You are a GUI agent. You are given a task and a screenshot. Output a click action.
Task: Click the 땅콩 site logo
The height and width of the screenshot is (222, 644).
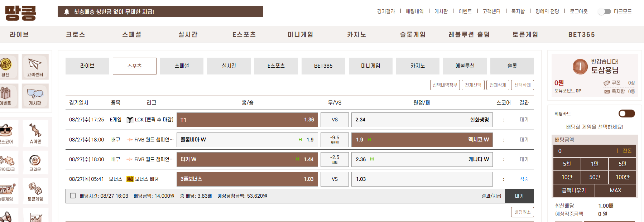point(21,13)
